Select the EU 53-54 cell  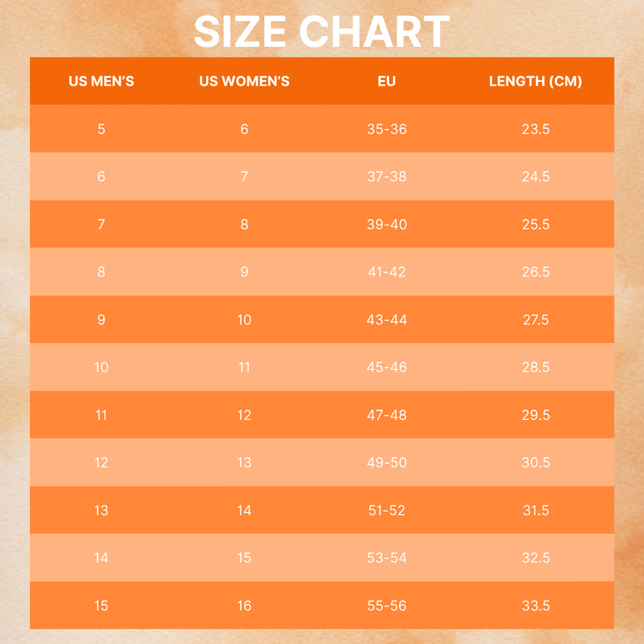[386, 558]
